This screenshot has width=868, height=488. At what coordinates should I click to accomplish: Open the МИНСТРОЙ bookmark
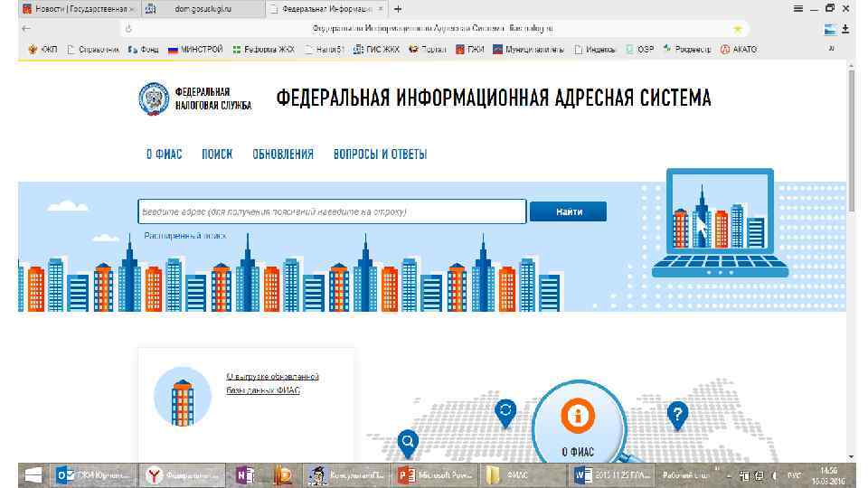click(x=195, y=49)
